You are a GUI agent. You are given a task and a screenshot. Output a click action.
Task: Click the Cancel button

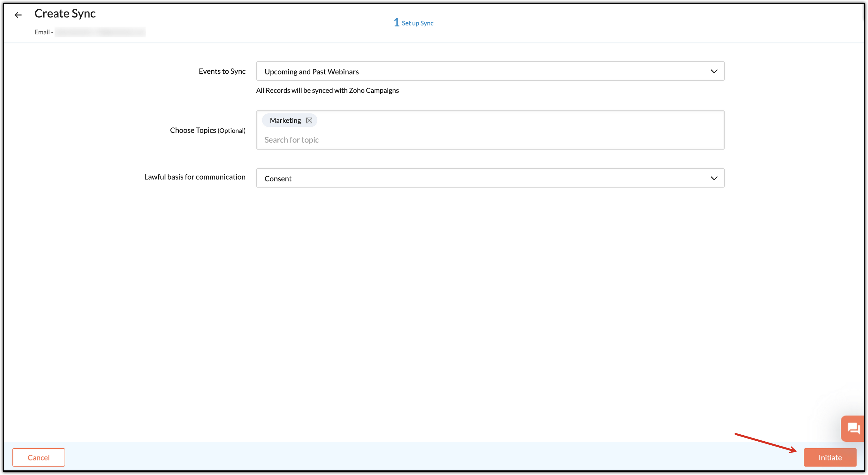pos(39,457)
